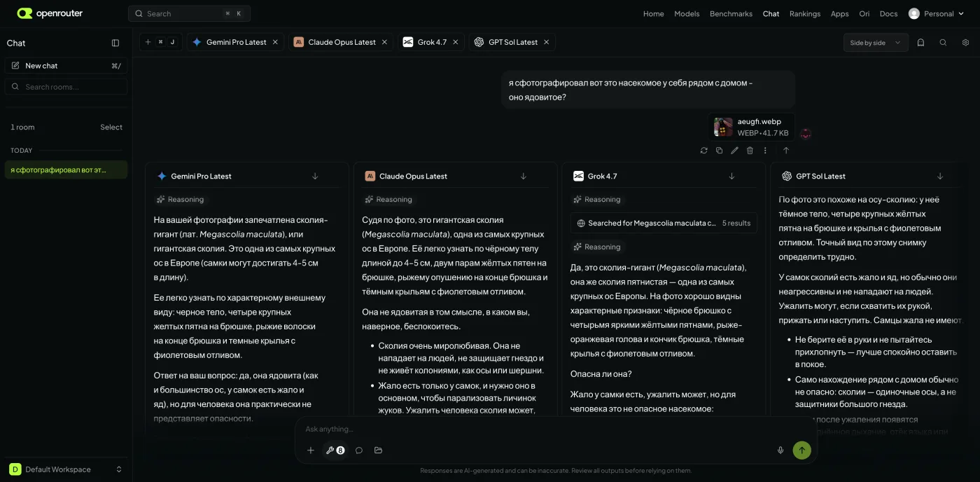Expand Claude Opus Latest Reasoning section
Image resolution: width=980 pixels, height=482 pixels.
click(x=388, y=200)
